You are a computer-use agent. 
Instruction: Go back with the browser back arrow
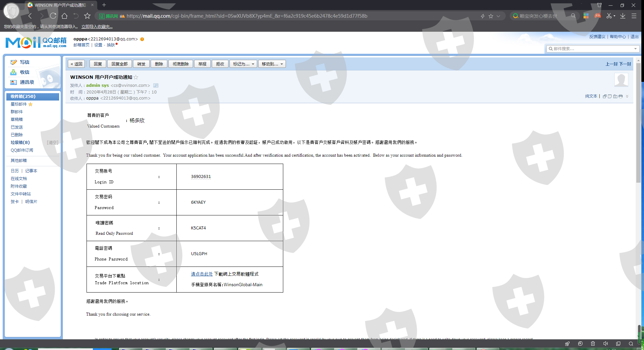tap(30, 16)
